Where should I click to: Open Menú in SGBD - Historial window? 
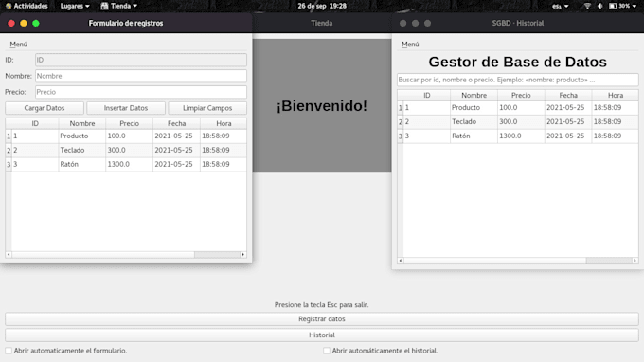410,44
